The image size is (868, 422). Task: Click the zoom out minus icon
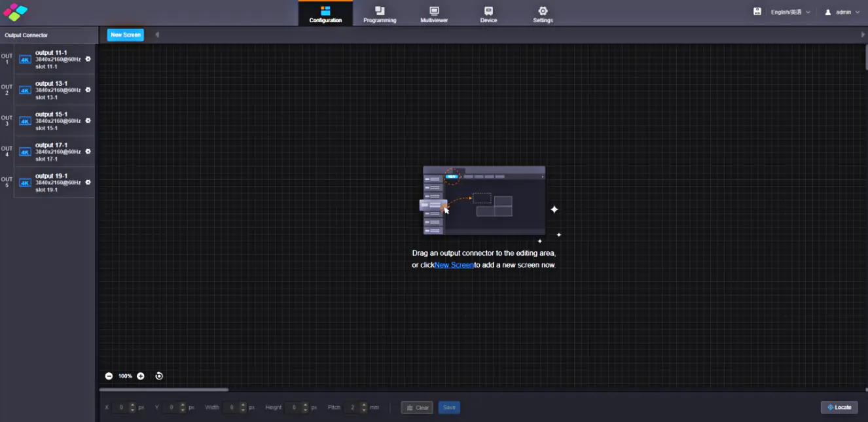click(x=109, y=376)
